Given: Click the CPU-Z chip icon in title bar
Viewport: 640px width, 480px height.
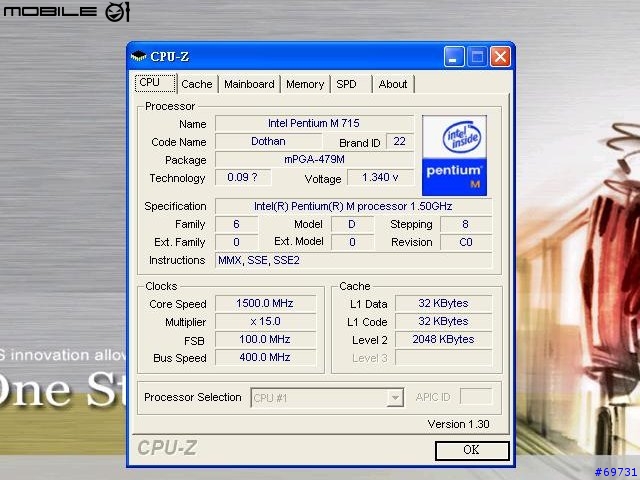Looking at the screenshot, I should [138, 56].
